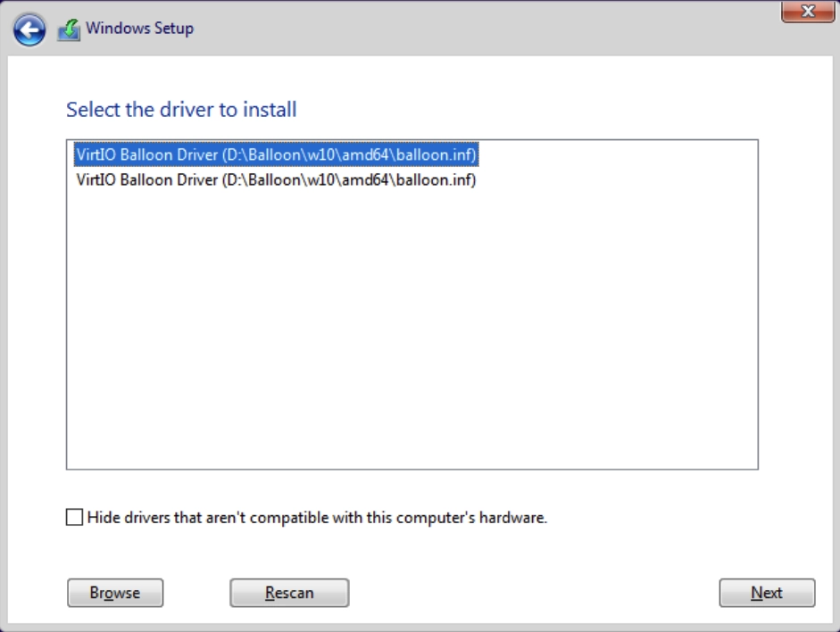The image size is (840, 632).
Task: Select the second, unhighlighted VirtIO Balloon Driver entry
Action: coord(276,180)
